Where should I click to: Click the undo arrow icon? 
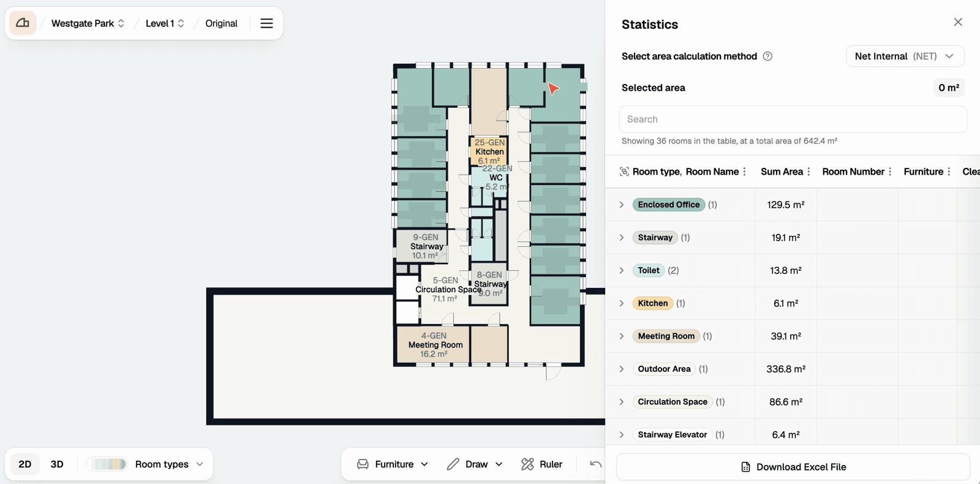point(595,464)
